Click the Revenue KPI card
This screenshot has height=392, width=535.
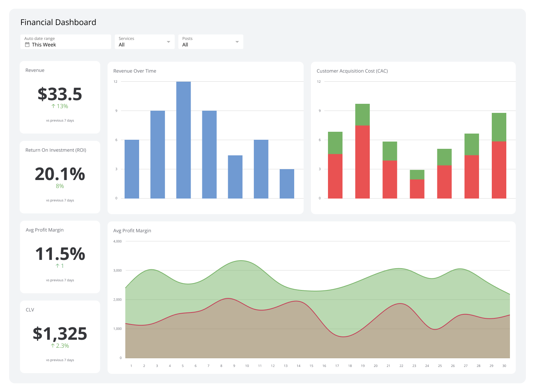[x=60, y=97]
